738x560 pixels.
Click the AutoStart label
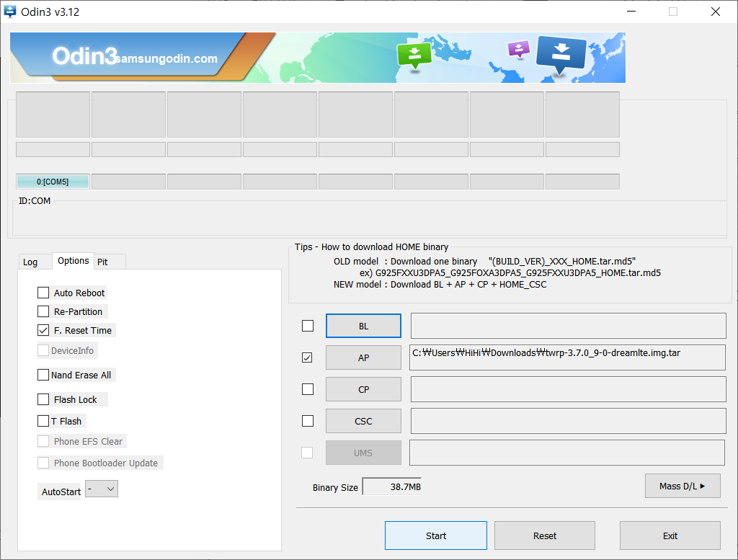pyautogui.click(x=61, y=492)
